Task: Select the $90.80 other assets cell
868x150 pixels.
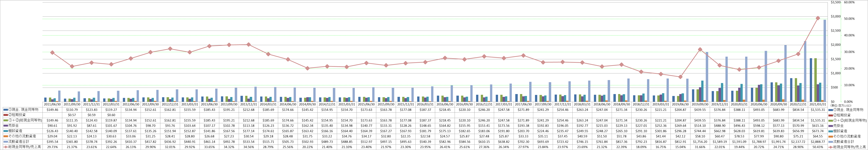Action: click(x=779, y=136)
